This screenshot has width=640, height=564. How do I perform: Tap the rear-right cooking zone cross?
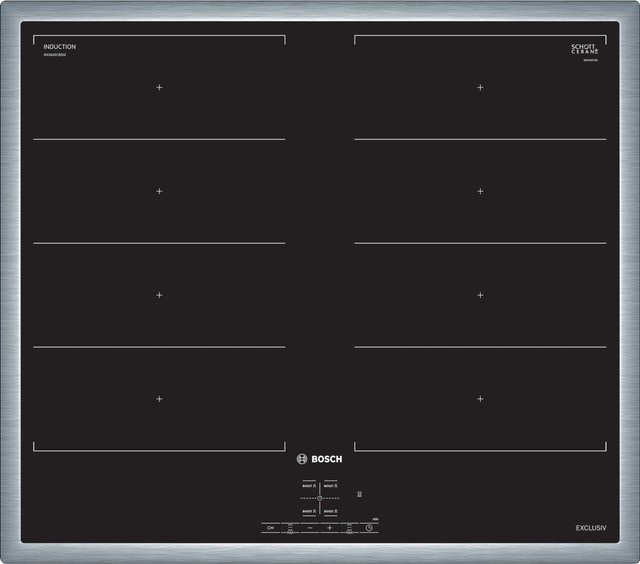point(480,87)
